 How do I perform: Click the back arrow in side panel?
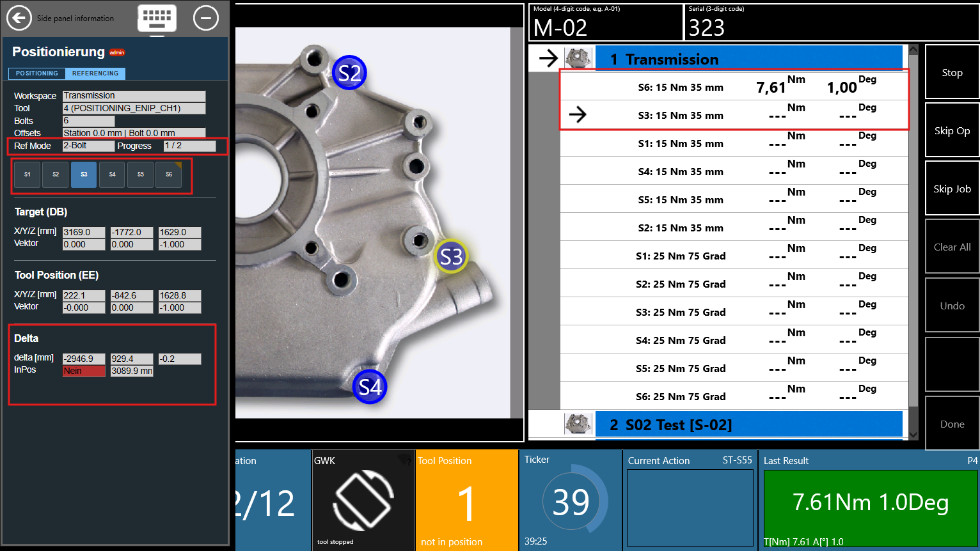(19, 18)
